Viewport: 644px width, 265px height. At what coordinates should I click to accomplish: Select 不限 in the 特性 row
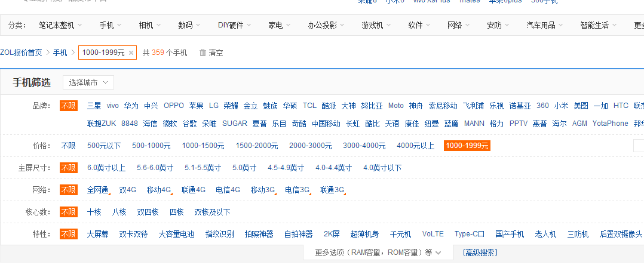point(69,234)
